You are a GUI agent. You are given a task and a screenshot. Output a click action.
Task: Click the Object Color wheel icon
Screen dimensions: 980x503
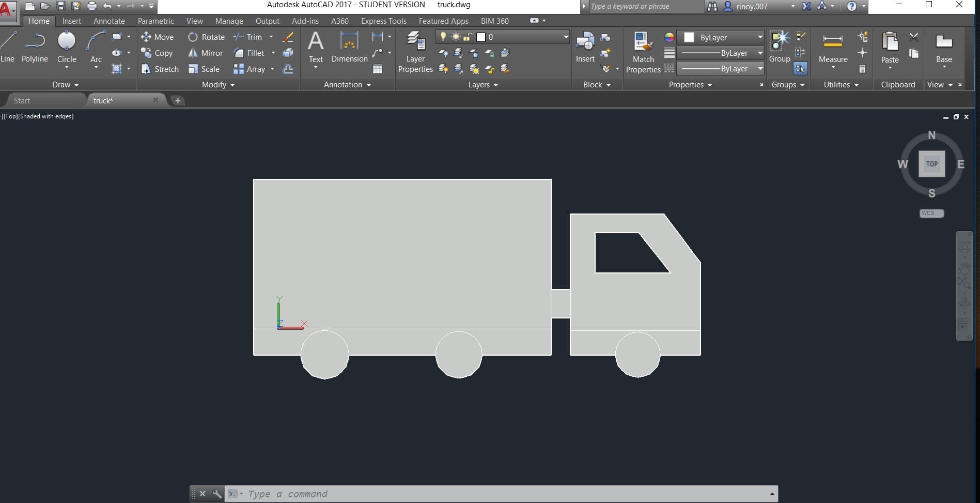(x=669, y=37)
